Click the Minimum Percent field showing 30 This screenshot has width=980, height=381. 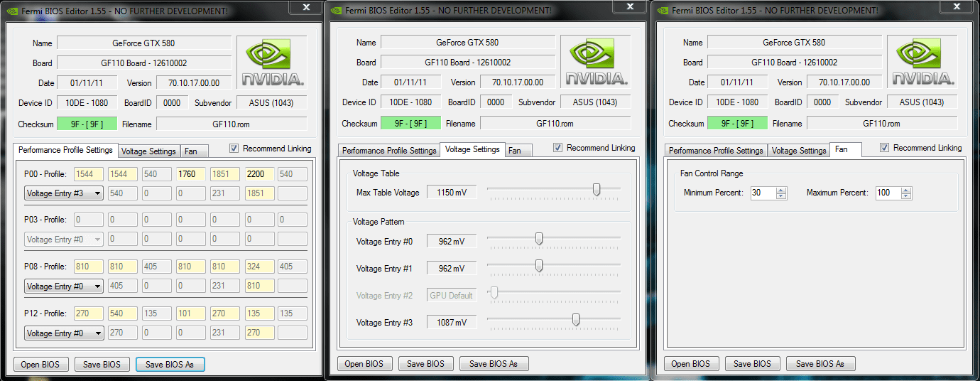763,193
